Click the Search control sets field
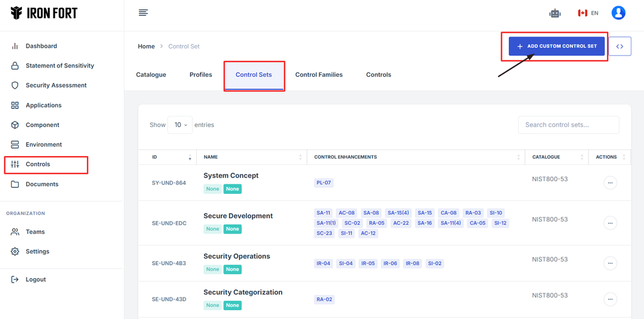 (x=569, y=125)
